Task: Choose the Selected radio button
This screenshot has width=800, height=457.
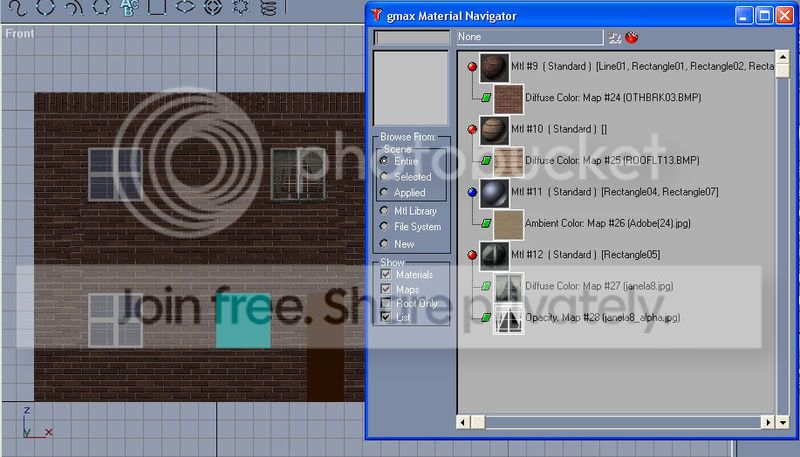Action: (384, 176)
